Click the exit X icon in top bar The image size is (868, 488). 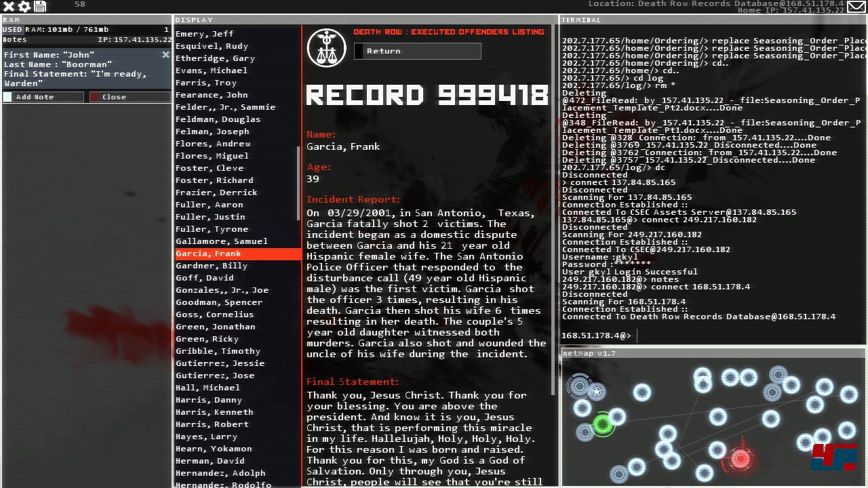click(9, 7)
